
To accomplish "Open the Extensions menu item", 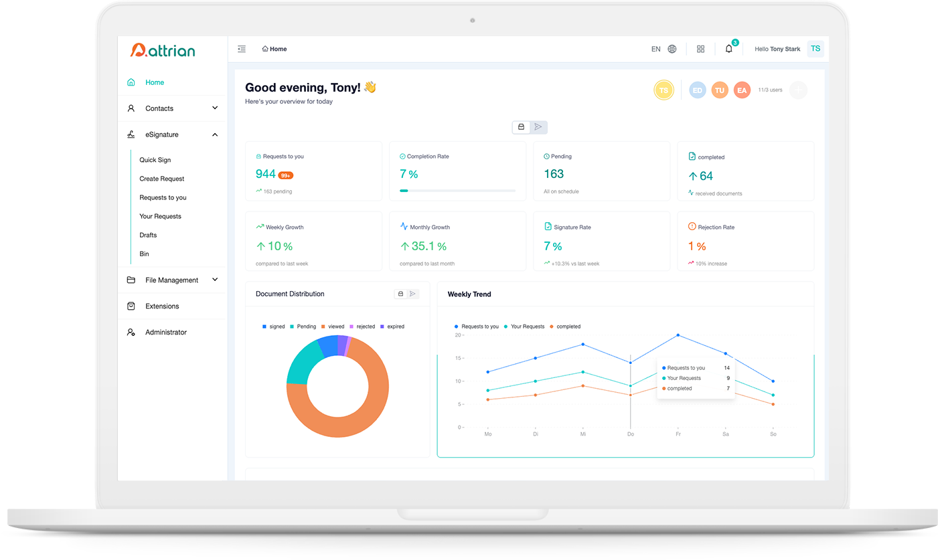I will click(x=162, y=306).
